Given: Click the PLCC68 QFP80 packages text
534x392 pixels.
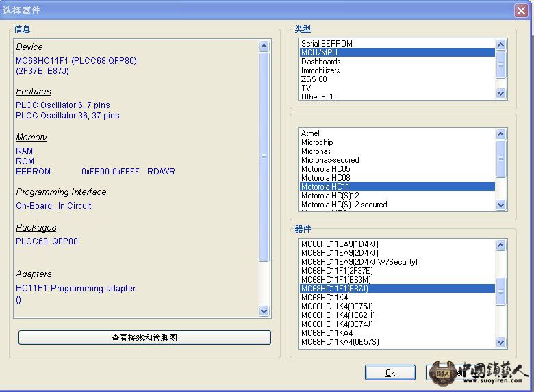Looking at the screenshot, I should click(x=47, y=241).
